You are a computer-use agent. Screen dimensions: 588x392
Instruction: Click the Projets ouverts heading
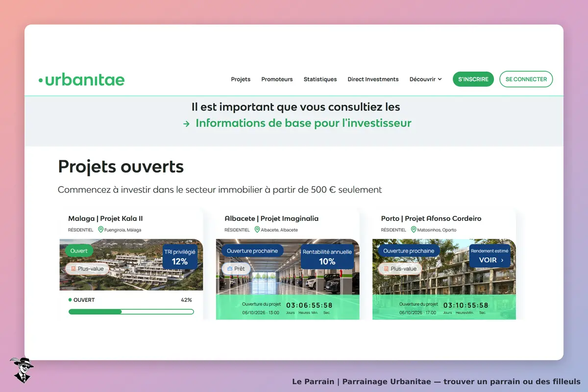click(x=121, y=167)
